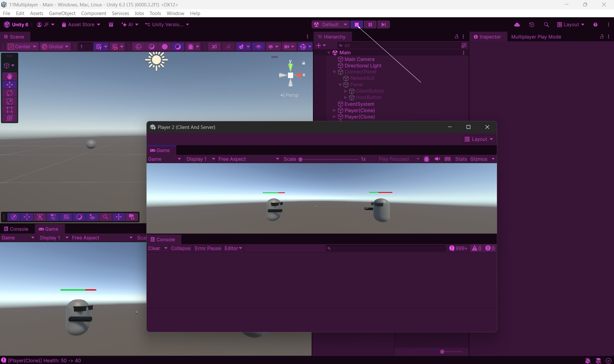Clear the console log
The image size is (614, 364).
tap(154, 248)
